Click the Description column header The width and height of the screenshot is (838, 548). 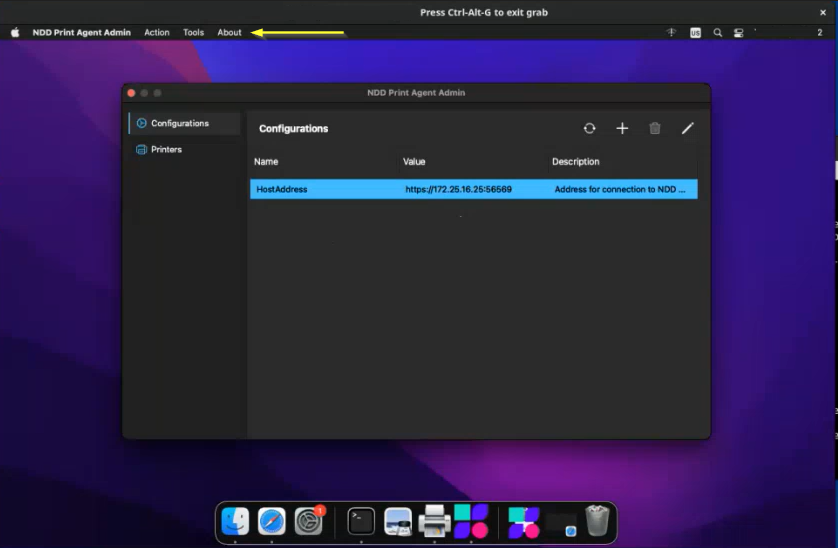(576, 161)
